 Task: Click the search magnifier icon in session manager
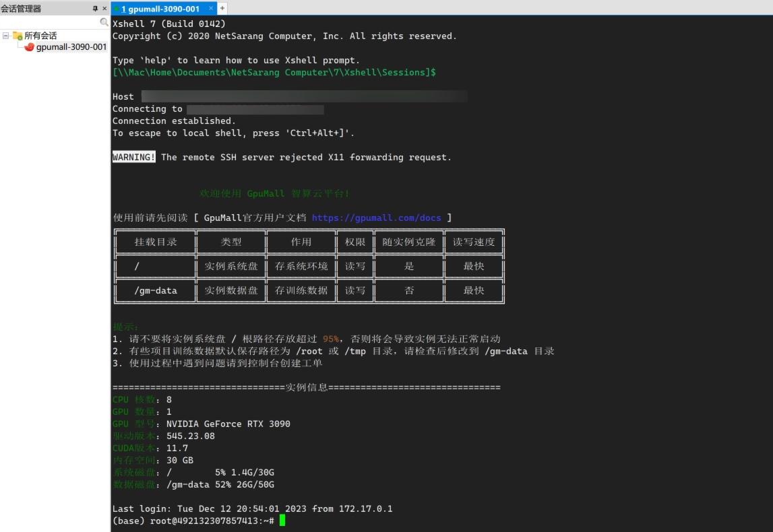point(104,22)
